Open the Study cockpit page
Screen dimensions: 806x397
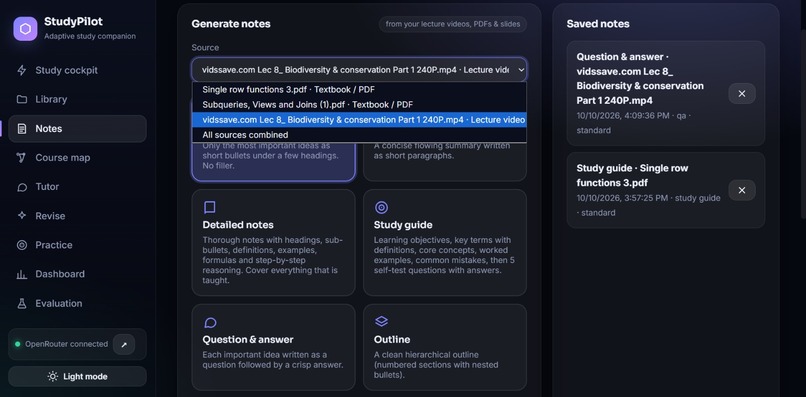[77, 70]
